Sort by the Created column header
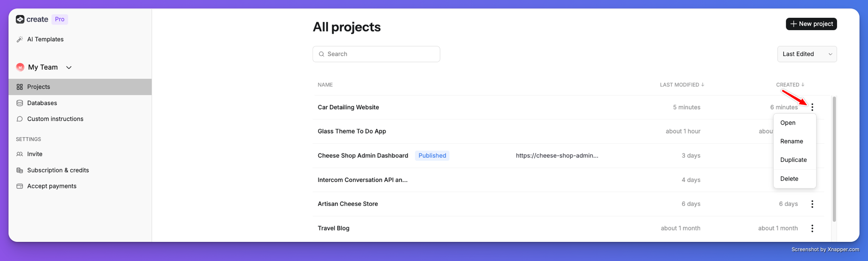Viewport: 868px width, 261px height. (x=790, y=85)
